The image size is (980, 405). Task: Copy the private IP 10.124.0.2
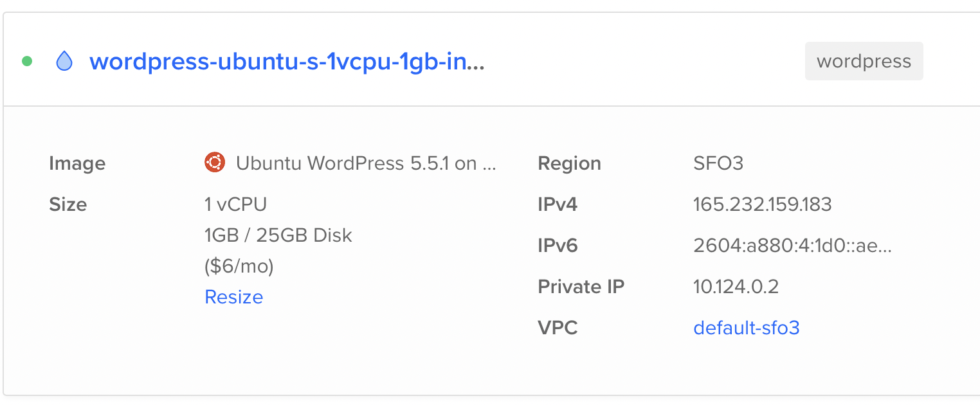pyautogui.click(x=736, y=287)
